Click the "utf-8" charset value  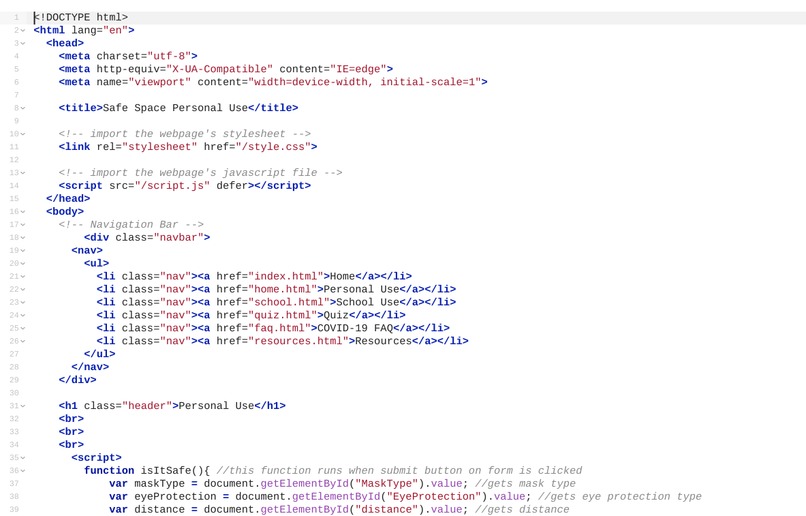169,56
